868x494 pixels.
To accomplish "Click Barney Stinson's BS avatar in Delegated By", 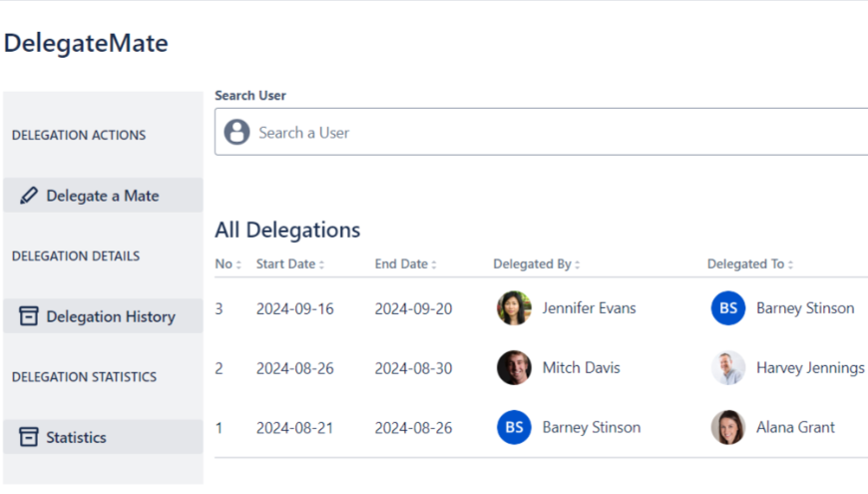I will [x=514, y=427].
